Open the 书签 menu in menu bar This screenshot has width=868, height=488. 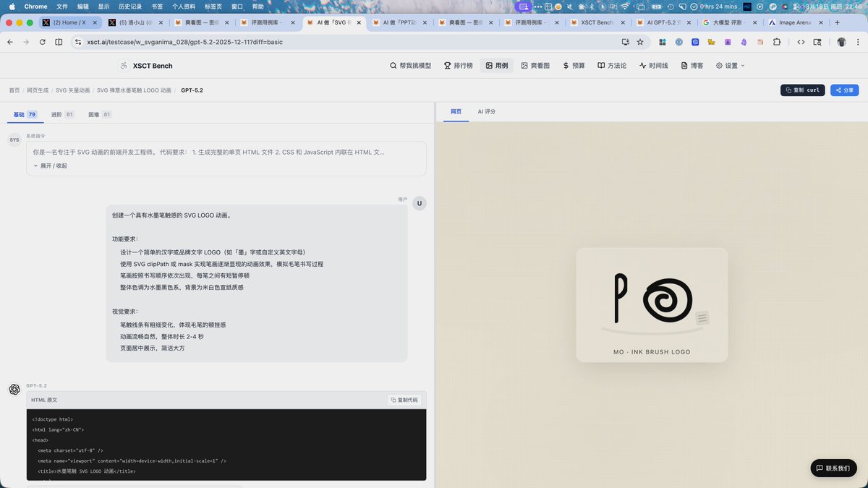coord(157,6)
